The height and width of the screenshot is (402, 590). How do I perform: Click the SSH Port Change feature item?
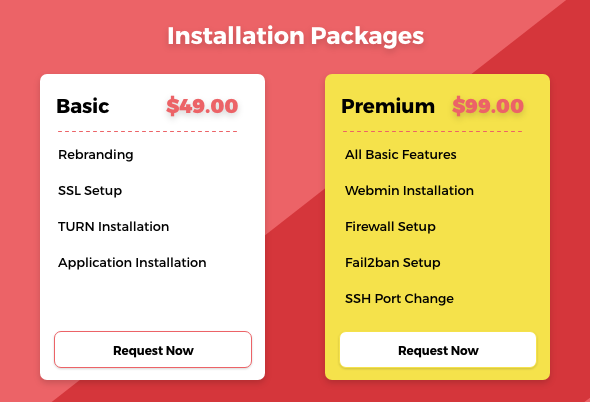click(x=399, y=298)
